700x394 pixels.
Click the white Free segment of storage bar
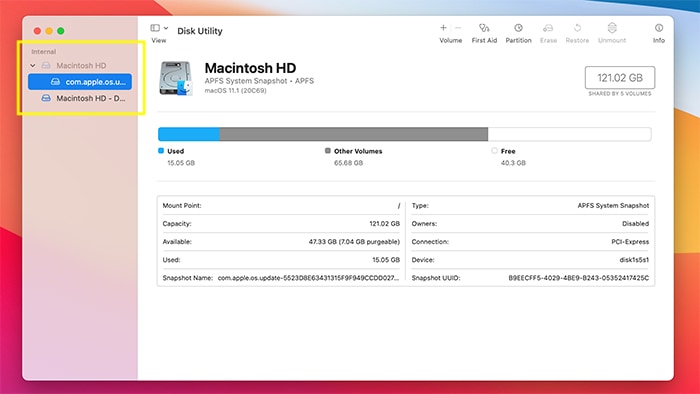tap(569, 134)
